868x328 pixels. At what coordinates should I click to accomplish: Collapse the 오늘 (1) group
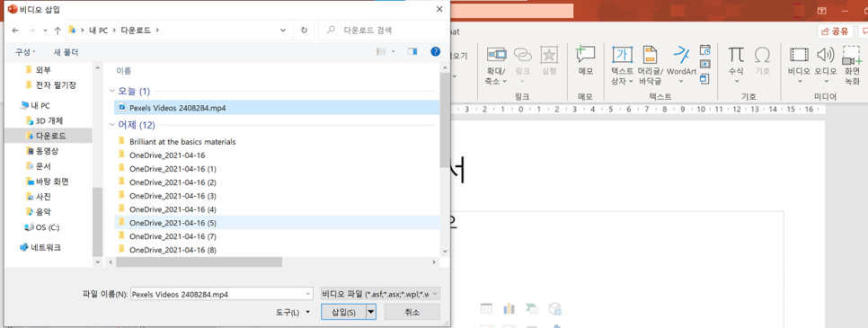point(112,91)
